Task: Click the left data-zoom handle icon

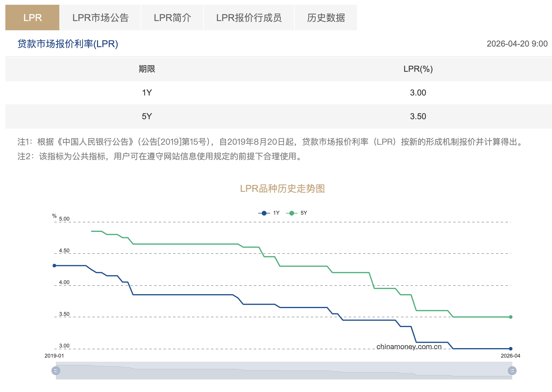Action: click(x=56, y=371)
